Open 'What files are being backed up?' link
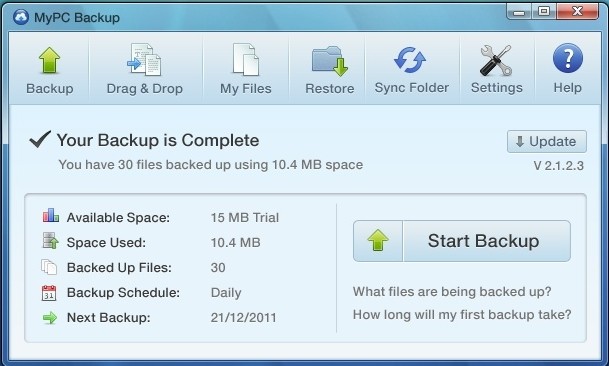 (452, 291)
